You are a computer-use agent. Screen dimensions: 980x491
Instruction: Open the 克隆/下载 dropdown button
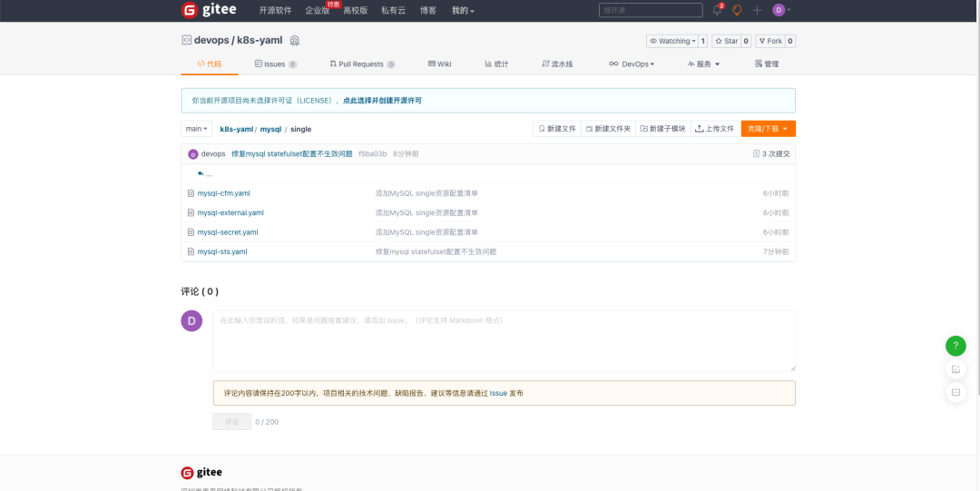[x=769, y=129]
